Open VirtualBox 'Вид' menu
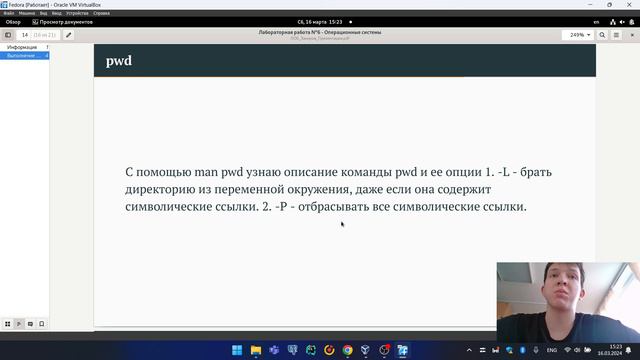 pyautogui.click(x=44, y=13)
